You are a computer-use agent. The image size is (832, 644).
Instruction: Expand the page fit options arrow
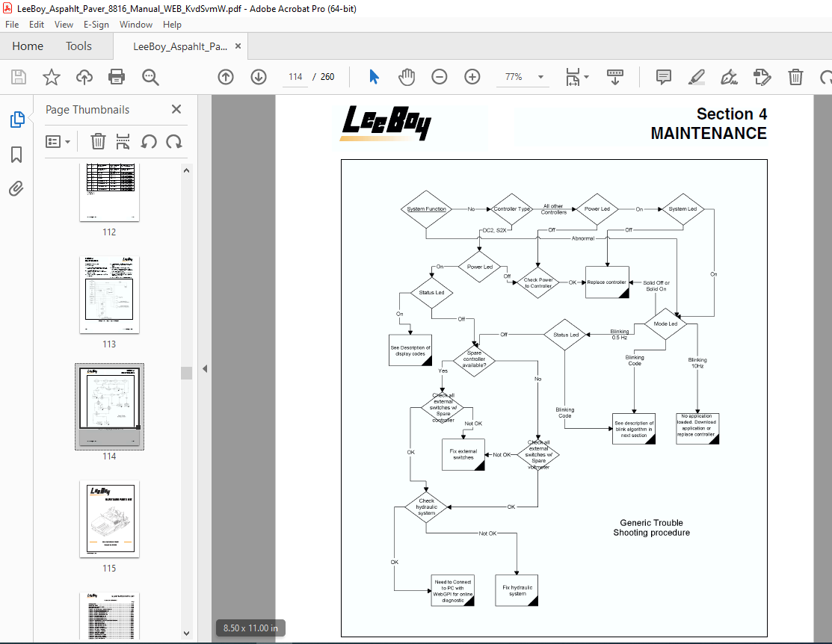[586, 77]
